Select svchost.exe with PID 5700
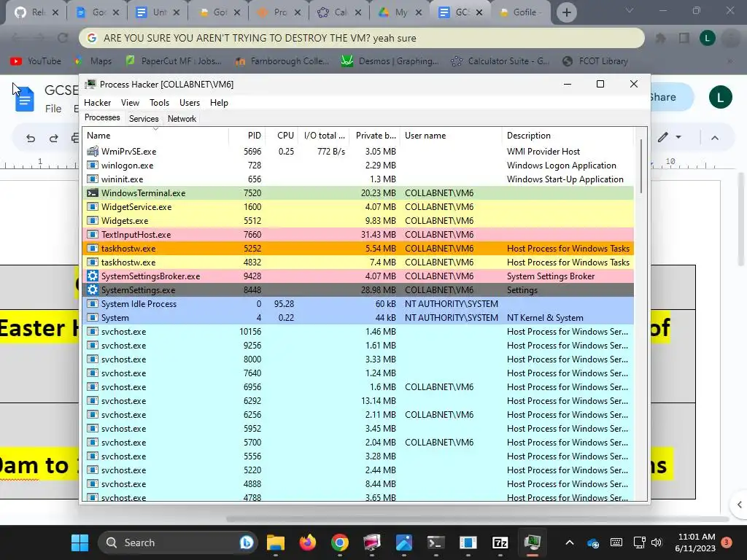747x560 pixels. click(x=358, y=443)
